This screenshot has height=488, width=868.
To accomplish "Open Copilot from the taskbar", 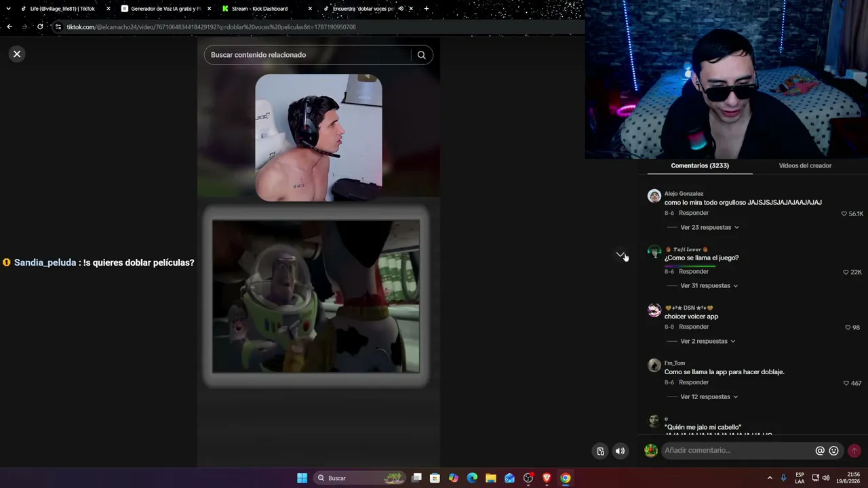I will pos(454,479).
